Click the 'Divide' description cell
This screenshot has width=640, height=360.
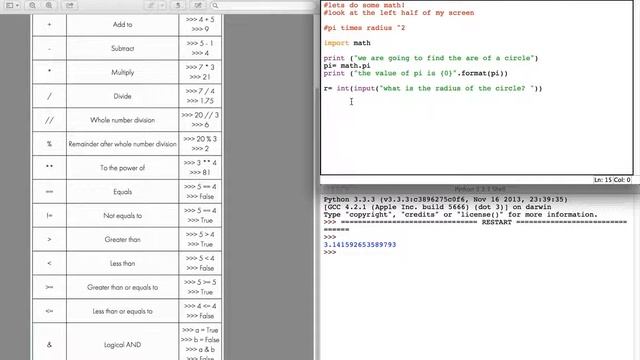tap(122, 96)
